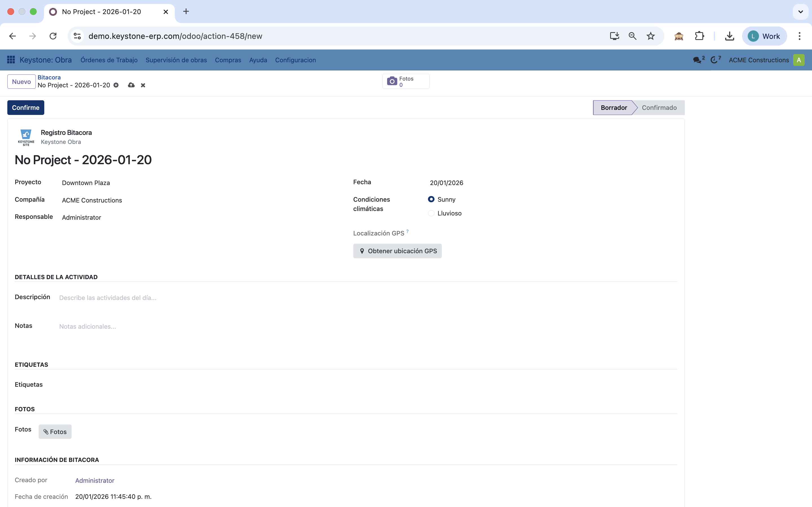
Task: Open the Fotos camera stat button
Action: (405, 81)
